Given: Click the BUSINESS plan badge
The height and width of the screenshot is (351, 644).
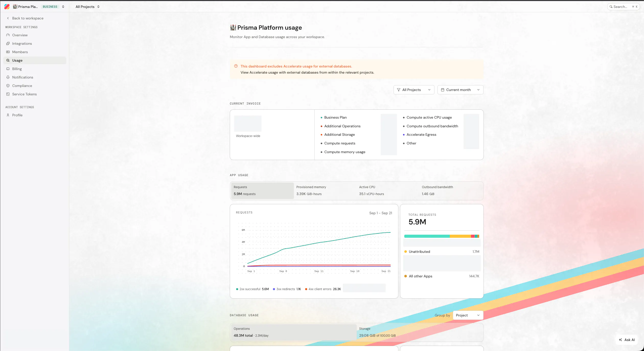Looking at the screenshot, I should (x=50, y=7).
